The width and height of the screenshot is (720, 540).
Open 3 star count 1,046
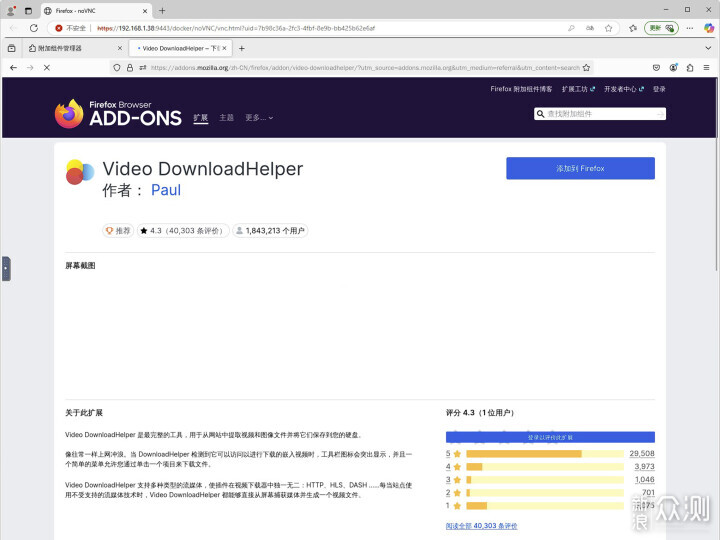point(644,479)
